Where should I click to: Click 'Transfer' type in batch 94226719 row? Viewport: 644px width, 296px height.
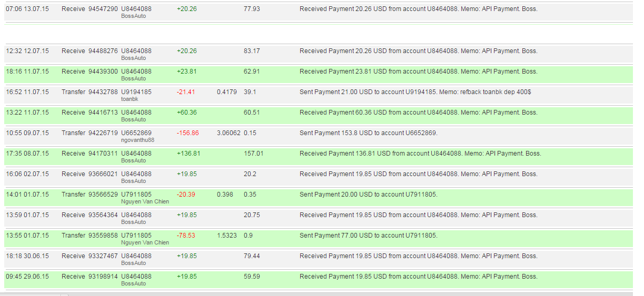pos(73,133)
